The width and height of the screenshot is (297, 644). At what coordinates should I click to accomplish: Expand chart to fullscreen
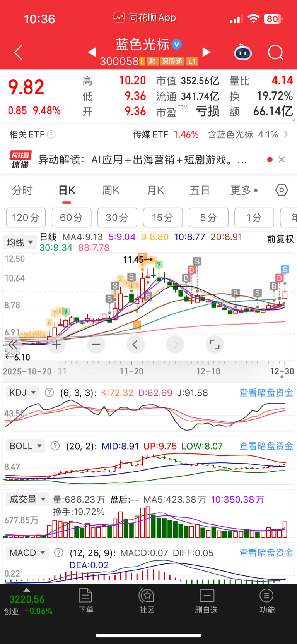click(x=215, y=344)
